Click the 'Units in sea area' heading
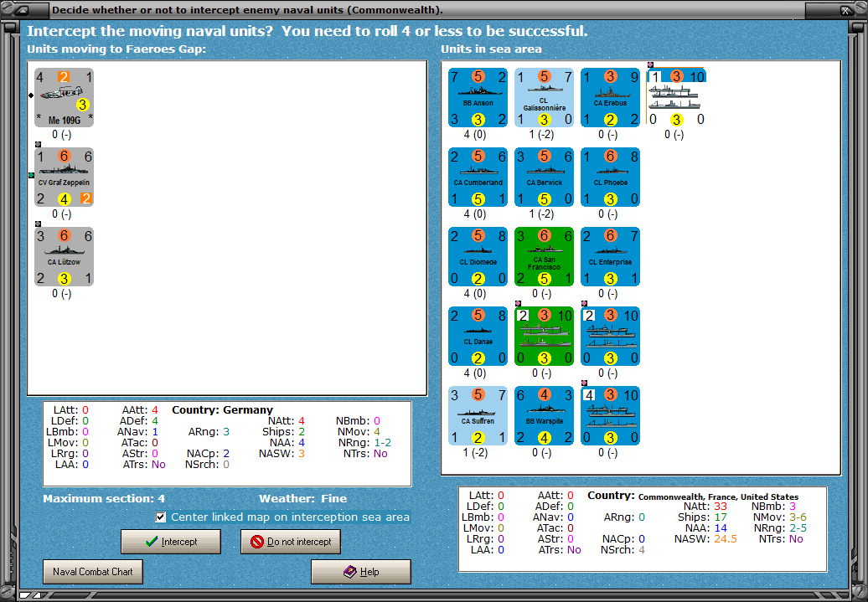 click(491, 49)
